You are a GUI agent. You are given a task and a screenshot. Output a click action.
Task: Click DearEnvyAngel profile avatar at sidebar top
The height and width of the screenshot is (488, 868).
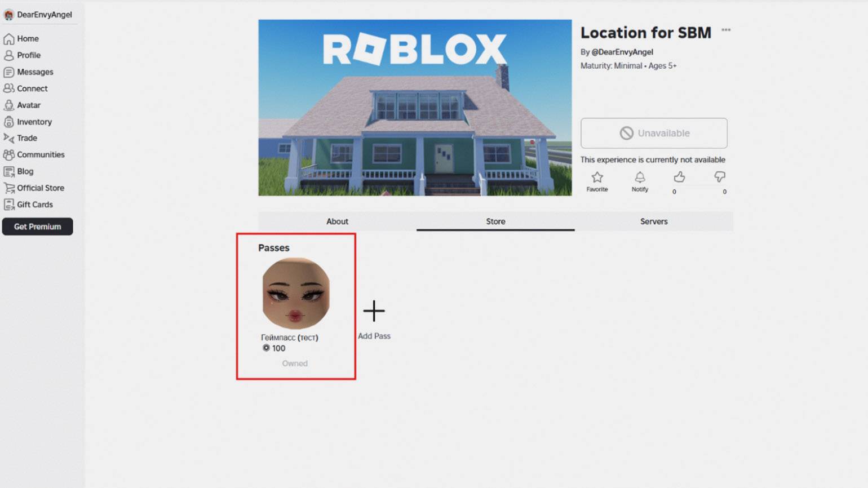coord(8,15)
